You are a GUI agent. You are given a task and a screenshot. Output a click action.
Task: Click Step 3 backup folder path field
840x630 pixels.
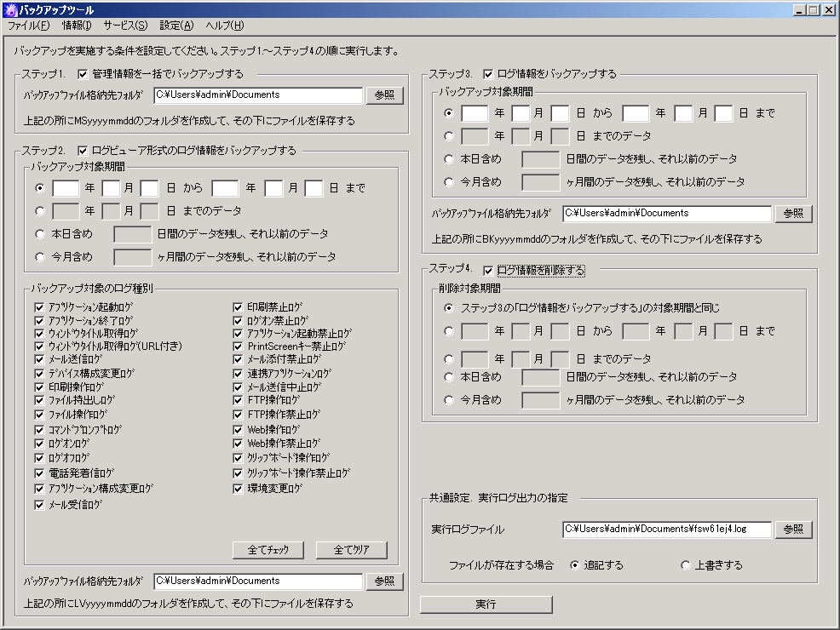click(x=666, y=213)
